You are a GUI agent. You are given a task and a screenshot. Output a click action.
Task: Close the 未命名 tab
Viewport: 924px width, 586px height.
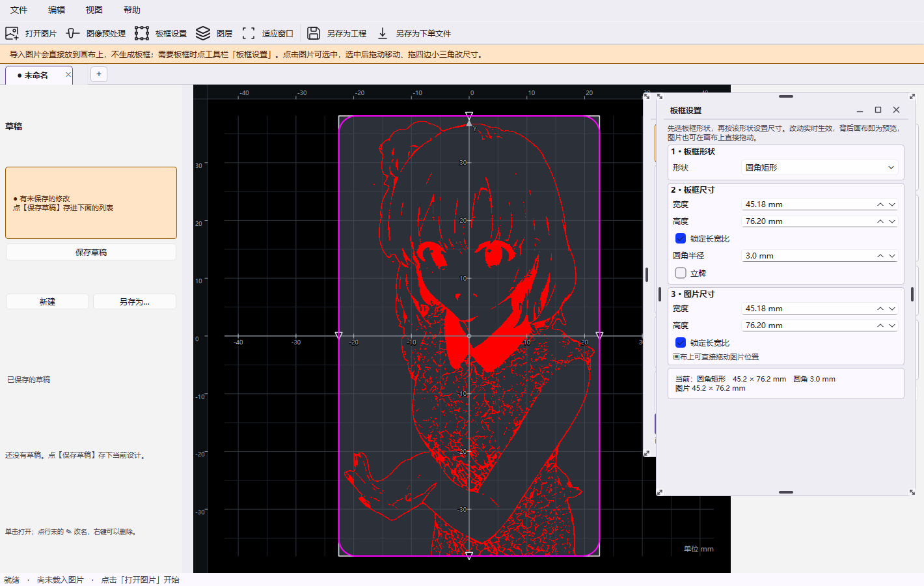[68, 75]
